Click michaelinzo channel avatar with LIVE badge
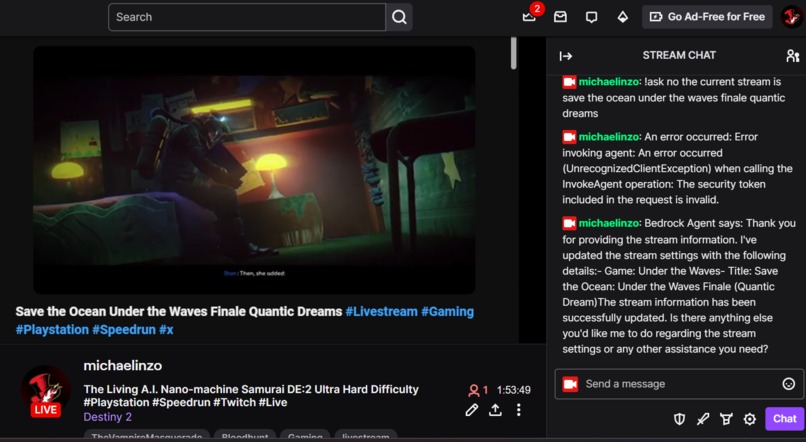Viewport: 806px width, 442px height. pyautogui.click(x=46, y=392)
